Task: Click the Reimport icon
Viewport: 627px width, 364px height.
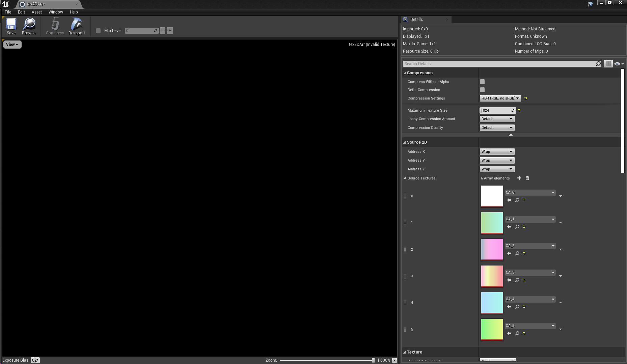Action: tap(77, 26)
